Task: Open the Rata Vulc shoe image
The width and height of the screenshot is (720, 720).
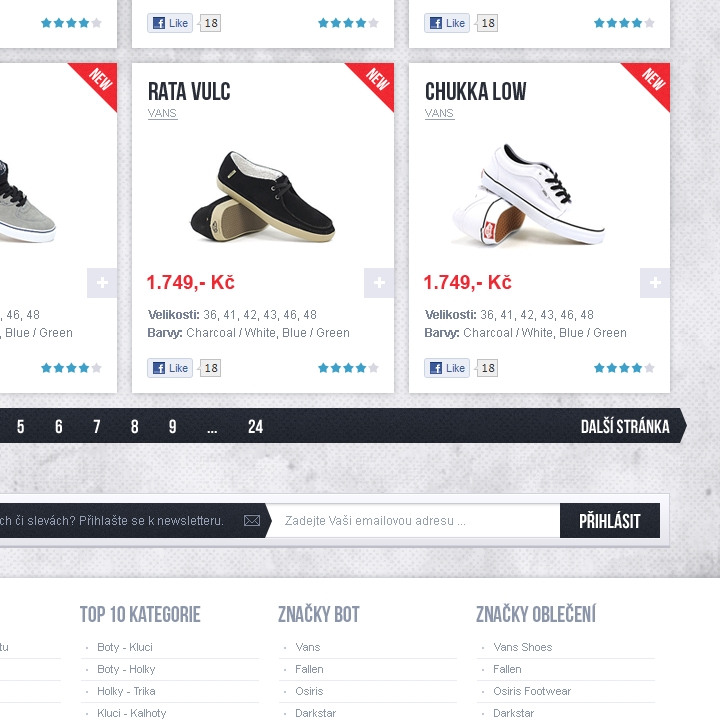Action: (263, 196)
